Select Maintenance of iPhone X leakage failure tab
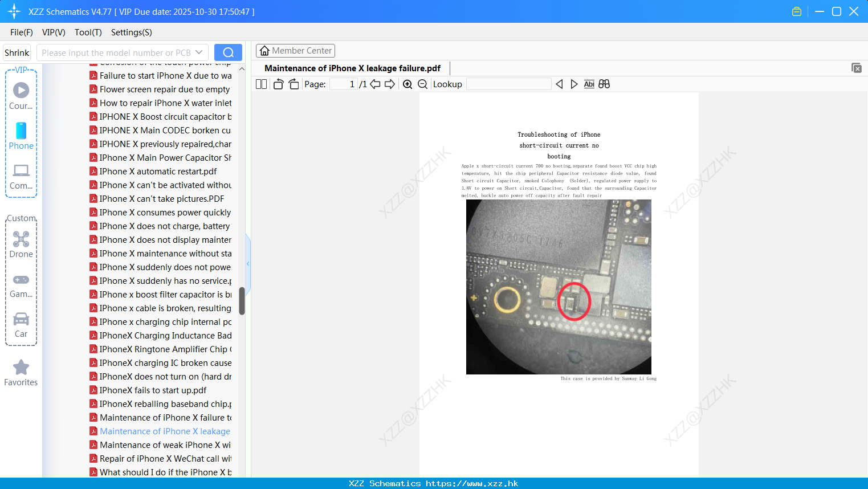868x489 pixels. point(352,68)
